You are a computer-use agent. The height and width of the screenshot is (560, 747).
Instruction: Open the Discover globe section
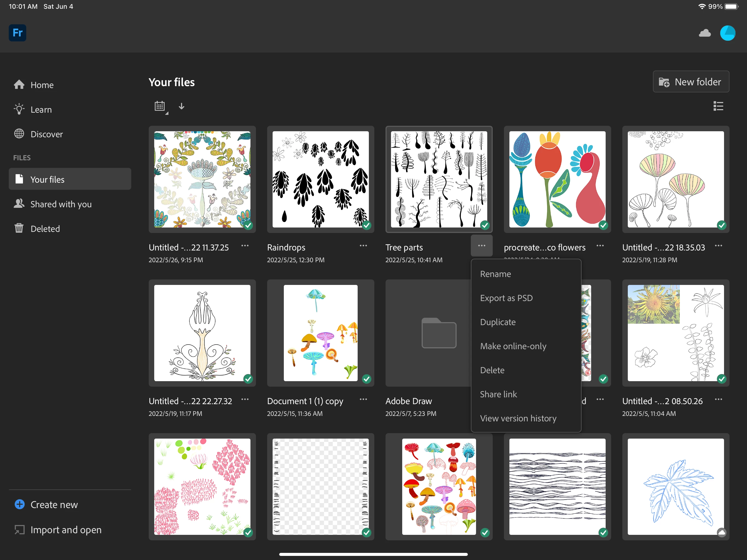(x=19, y=134)
